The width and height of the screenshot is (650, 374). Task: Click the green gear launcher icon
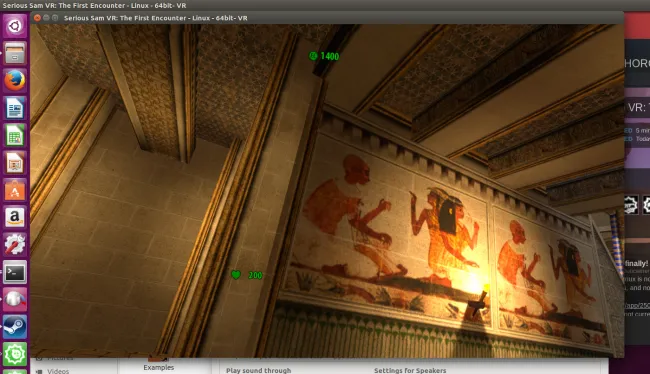(15, 354)
